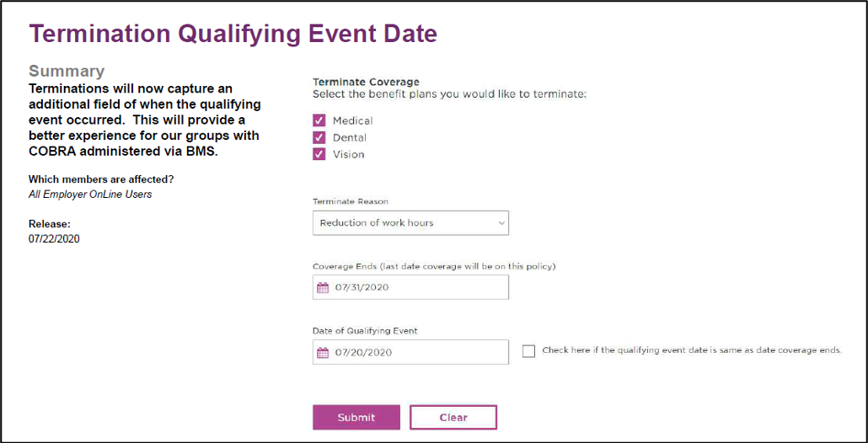Open the Date of Qualifying Event calendar icon
This screenshot has height=443, width=868.
click(323, 352)
